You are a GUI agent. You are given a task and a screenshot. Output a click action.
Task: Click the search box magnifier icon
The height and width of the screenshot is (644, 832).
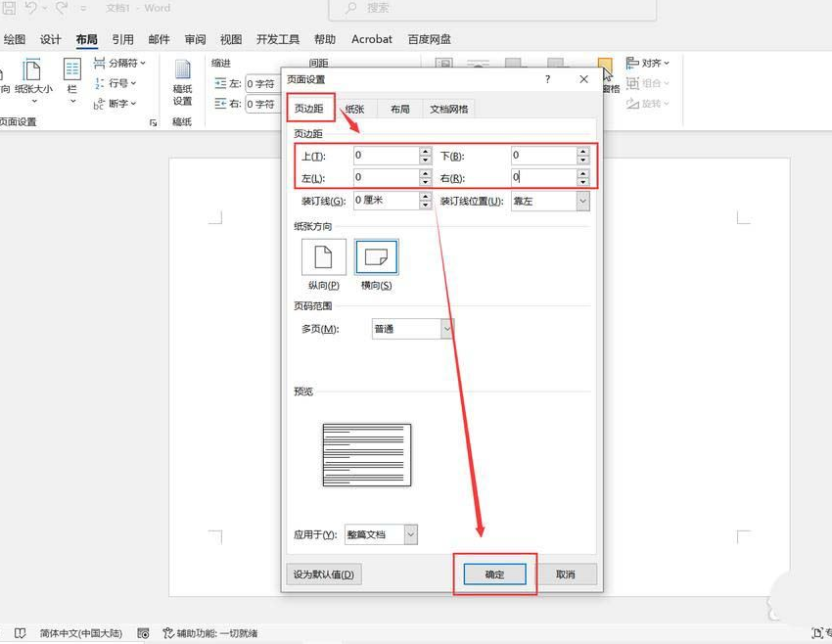pos(350,8)
